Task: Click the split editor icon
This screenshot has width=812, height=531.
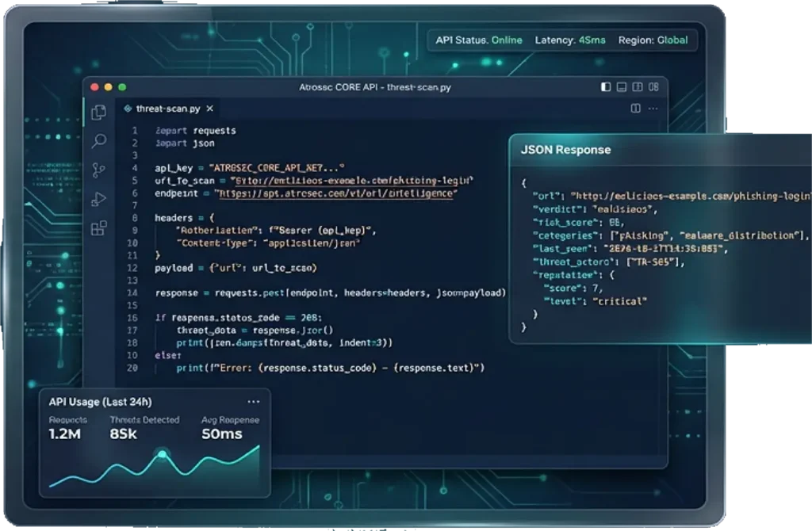Action: pos(635,109)
